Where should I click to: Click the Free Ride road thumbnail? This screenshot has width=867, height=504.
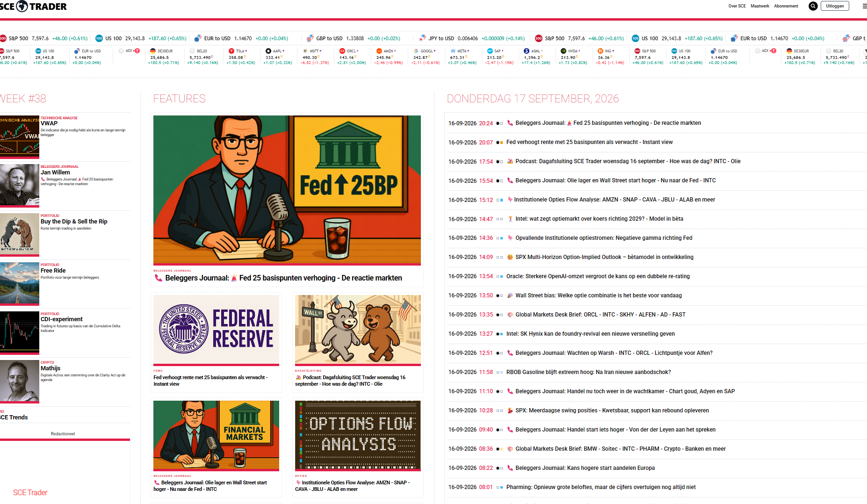pos(20,284)
